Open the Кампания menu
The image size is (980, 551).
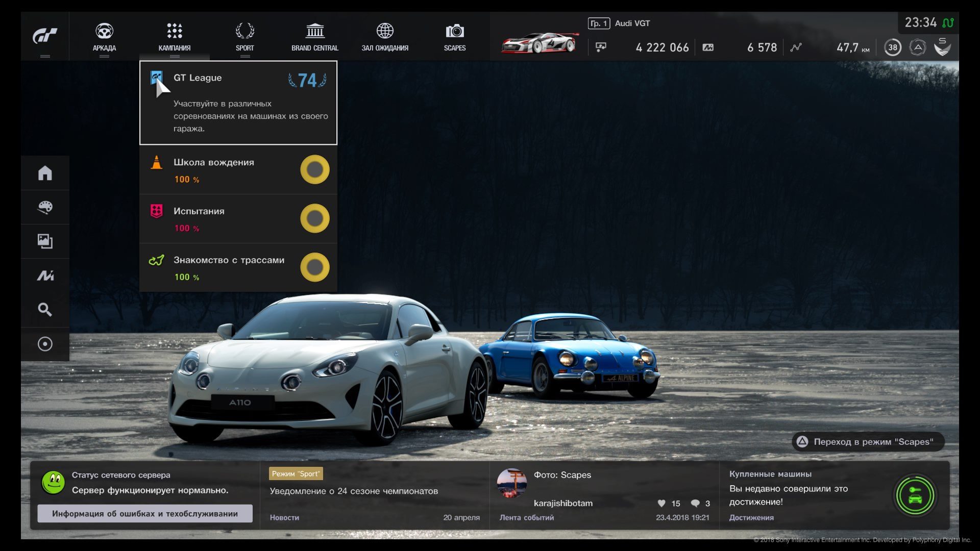[x=174, y=37]
